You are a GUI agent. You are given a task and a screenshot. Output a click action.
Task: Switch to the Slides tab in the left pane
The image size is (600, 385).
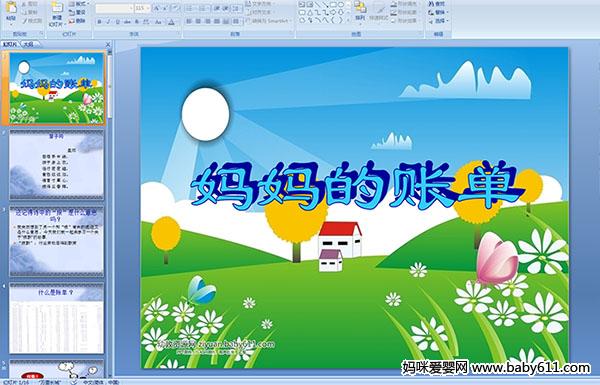(x=10, y=44)
